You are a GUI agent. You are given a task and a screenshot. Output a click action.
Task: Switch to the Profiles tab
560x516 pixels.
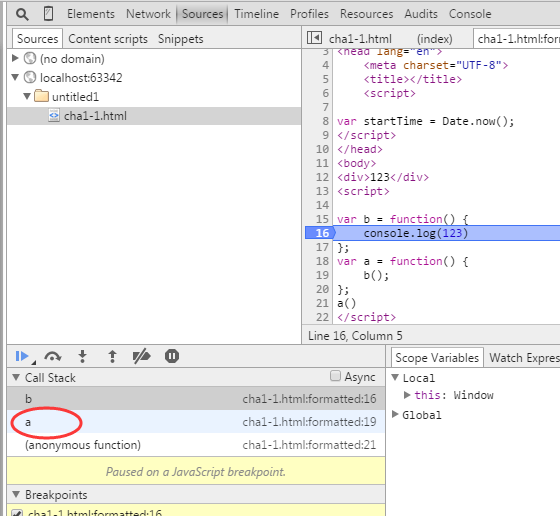point(309,14)
